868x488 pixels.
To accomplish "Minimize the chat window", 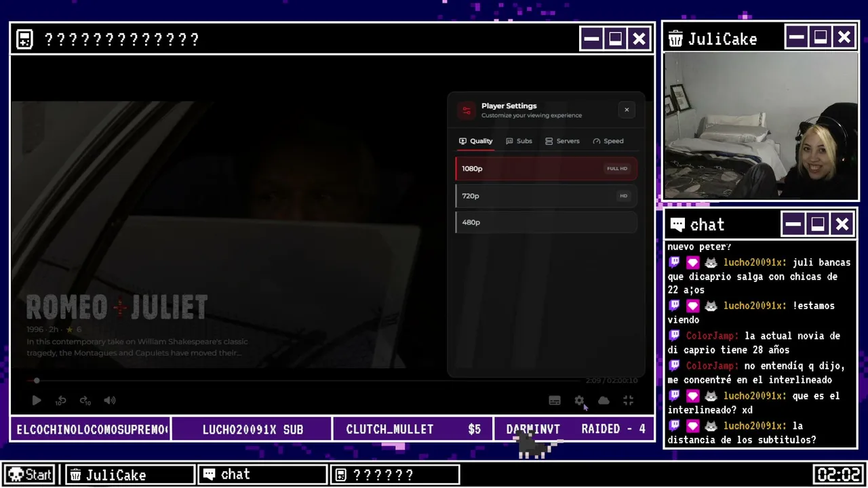I will (x=794, y=224).
